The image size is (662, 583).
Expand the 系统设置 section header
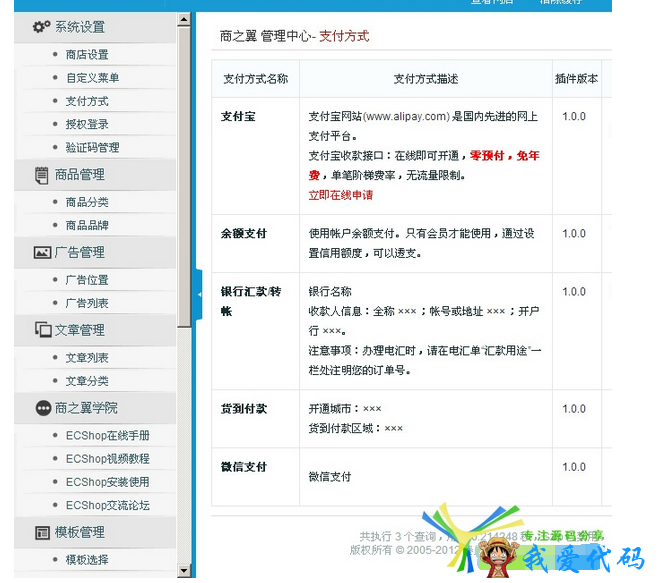click(95, 27)
